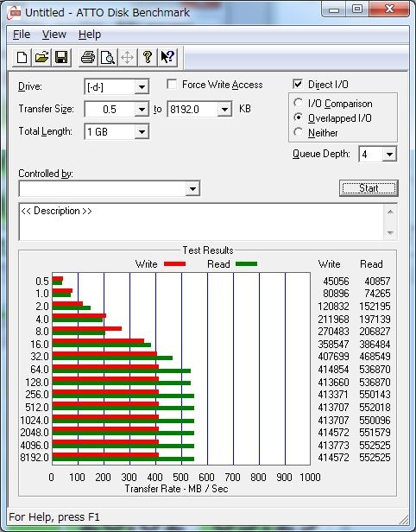Activate the context help arrow icon

click(x=167, y=57)
